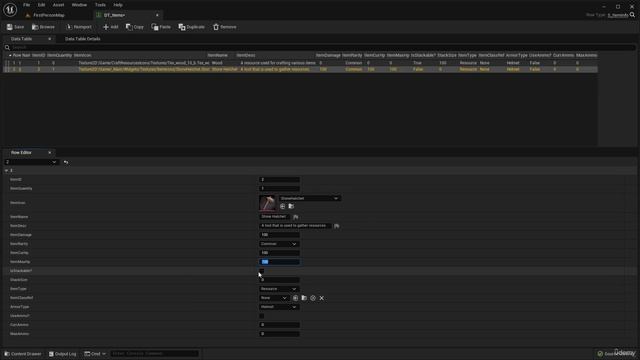The image size is (640, 360).
Task: Edit the Stone Hatchet ItemName field
Action: (x=275, y=217)
